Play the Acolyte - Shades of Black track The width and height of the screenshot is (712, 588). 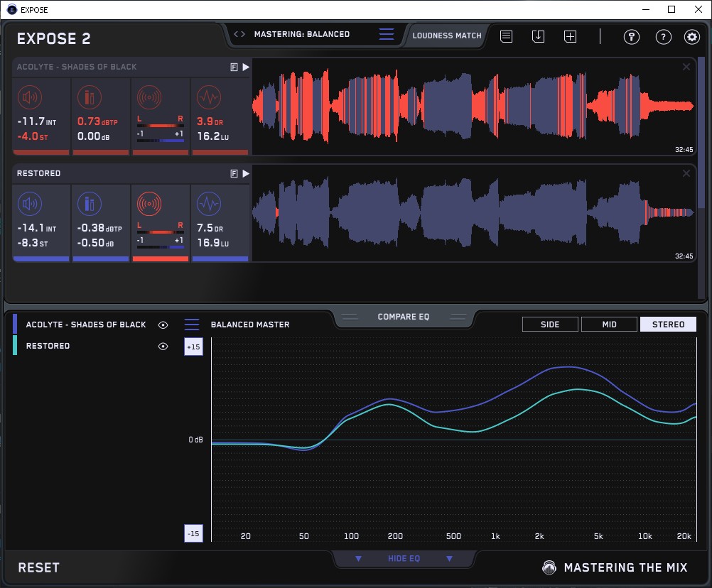[246, 67]
